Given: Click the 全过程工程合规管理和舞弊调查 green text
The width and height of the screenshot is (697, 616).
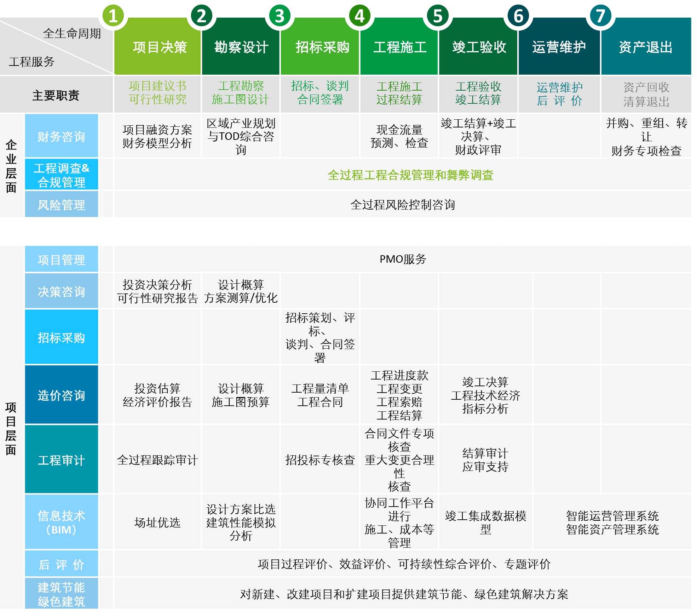Looking at the screenshot, I should pyautogui.click(x=410, y=175).
